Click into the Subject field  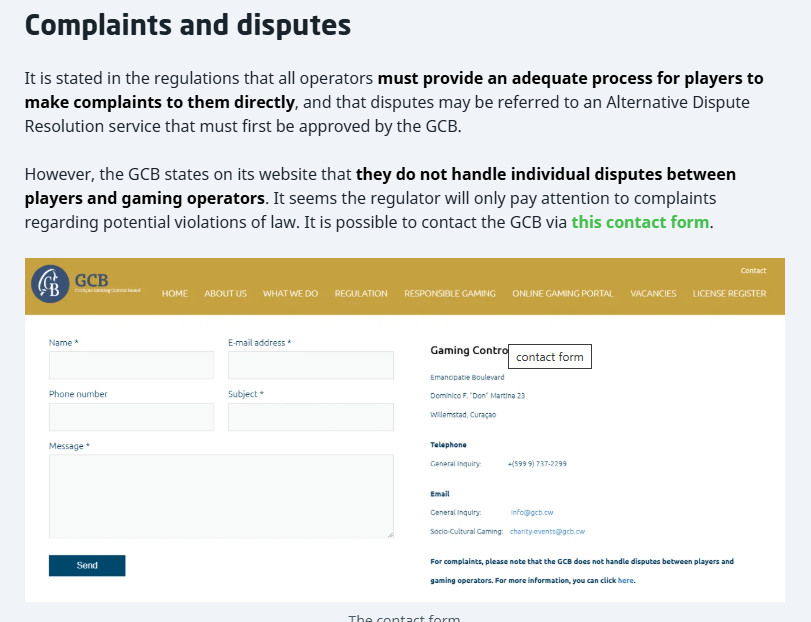[x=310, y=417]
